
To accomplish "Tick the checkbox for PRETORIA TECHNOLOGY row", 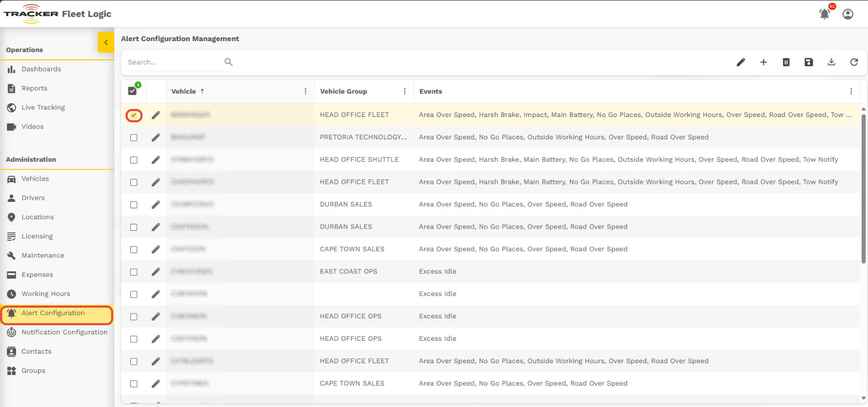I will click(x=134, y=138).
